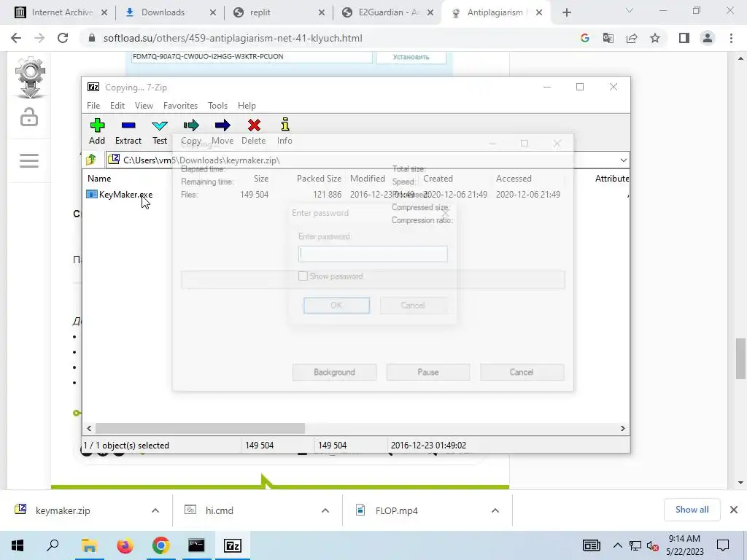Open the View menu in 7-Zip
This screenshot has height=560, width=747.
pos(144,106)
